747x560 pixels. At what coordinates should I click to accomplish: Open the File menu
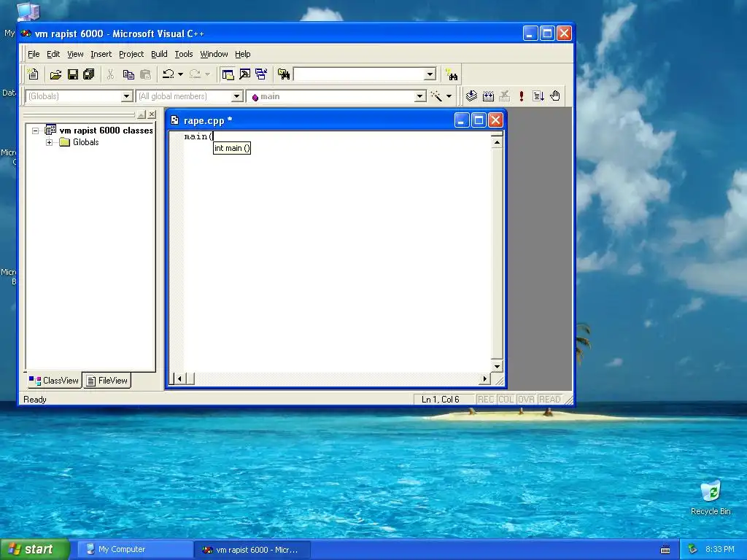click(x=34, y=54)
